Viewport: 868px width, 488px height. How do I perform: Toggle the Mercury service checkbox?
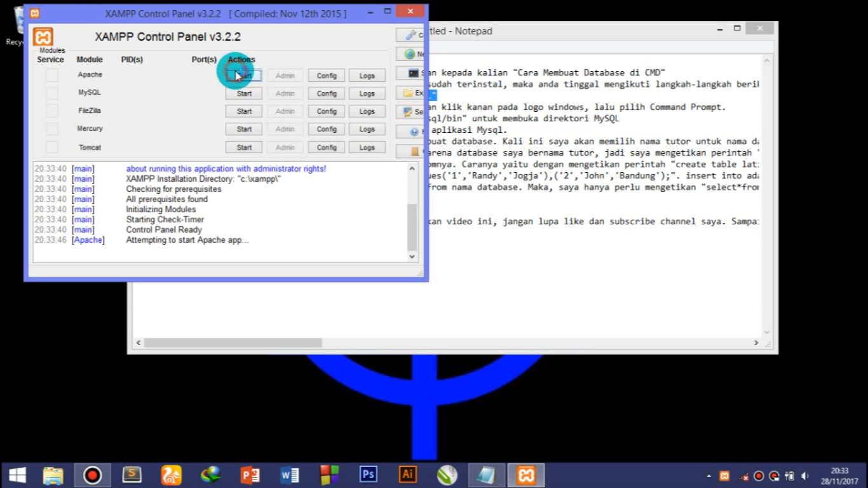tap(51, 129)
